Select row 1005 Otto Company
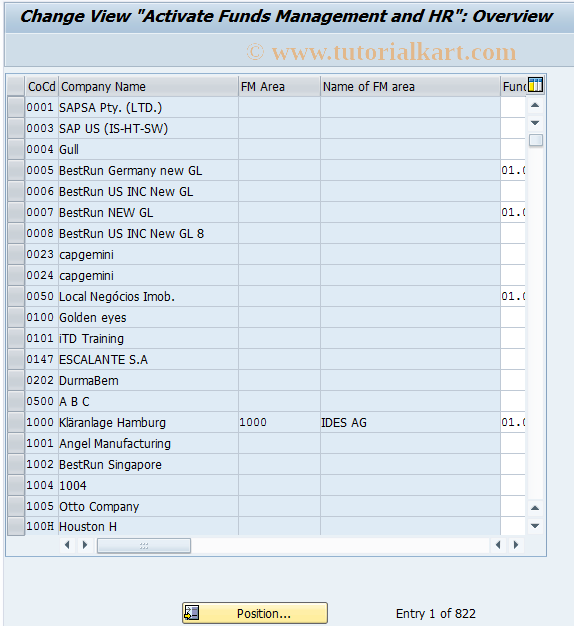574x626 pixels. [16, 506]
